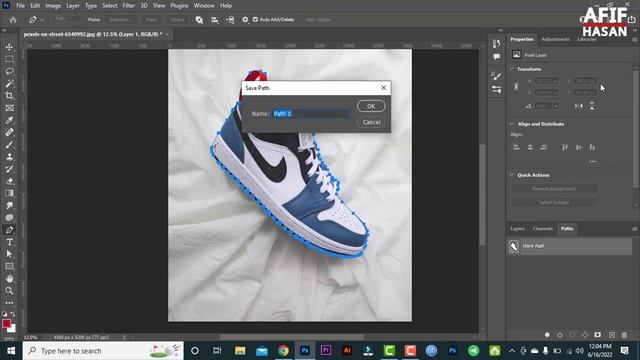The height and width of the screenshot is (360, 640).
Task: Open the path alignment icon in options bar
Action: pyautogui.click(x=215, y=20)
